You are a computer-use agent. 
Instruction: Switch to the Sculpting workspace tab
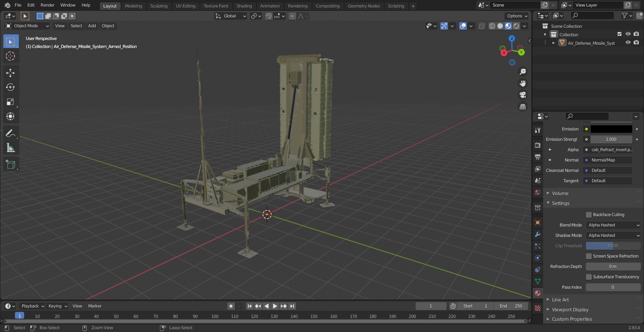click(159, 6)
